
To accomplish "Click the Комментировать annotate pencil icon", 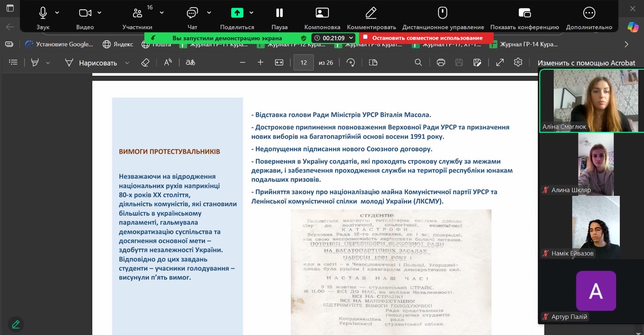I will [x=371, y=13].
